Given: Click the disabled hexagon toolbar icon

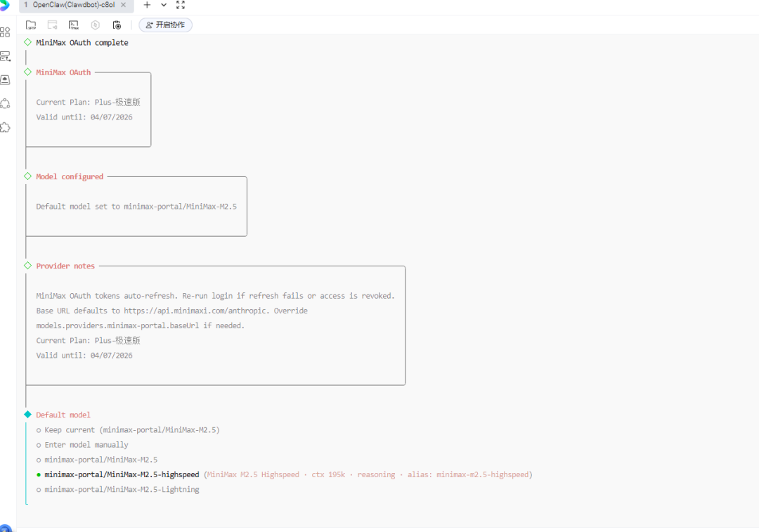Looking at the screenshot, I should (x=96, y=25).
